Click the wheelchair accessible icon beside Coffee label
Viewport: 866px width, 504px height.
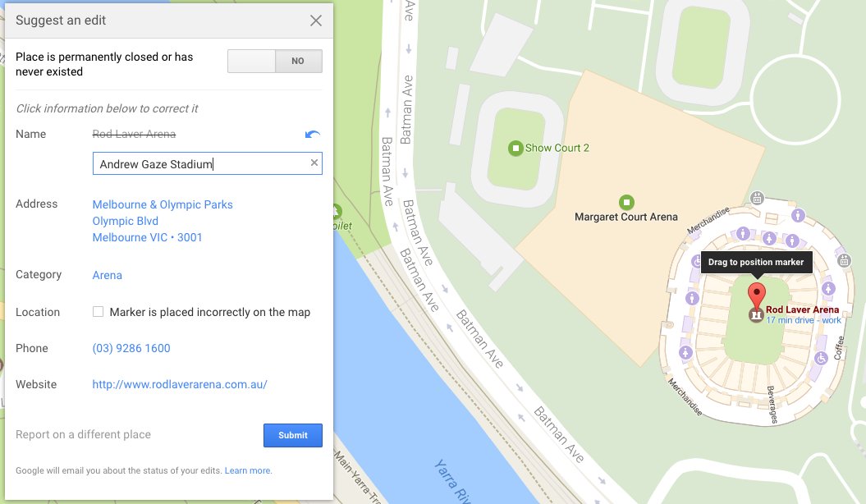(822, 358)
